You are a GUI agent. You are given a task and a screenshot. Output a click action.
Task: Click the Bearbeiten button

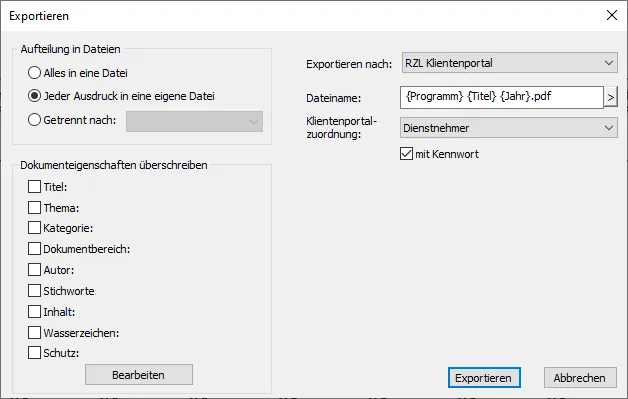(x=139, y=375)
